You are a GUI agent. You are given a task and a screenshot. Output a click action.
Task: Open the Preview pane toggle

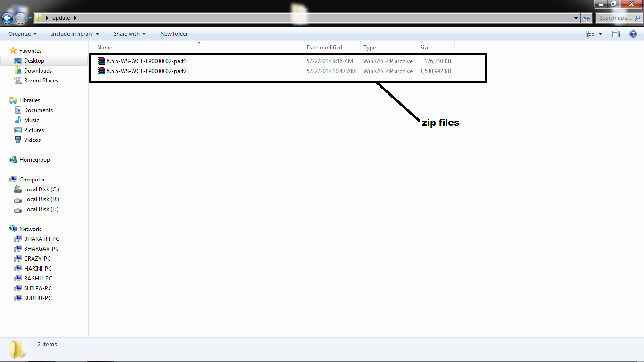616,33
